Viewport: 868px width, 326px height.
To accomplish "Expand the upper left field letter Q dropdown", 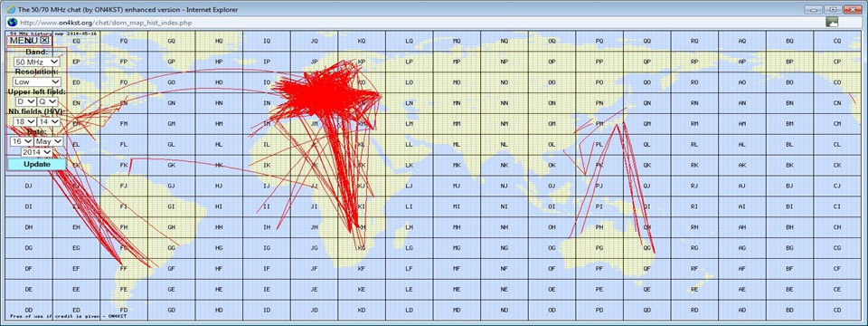I will tap(48, 101).
